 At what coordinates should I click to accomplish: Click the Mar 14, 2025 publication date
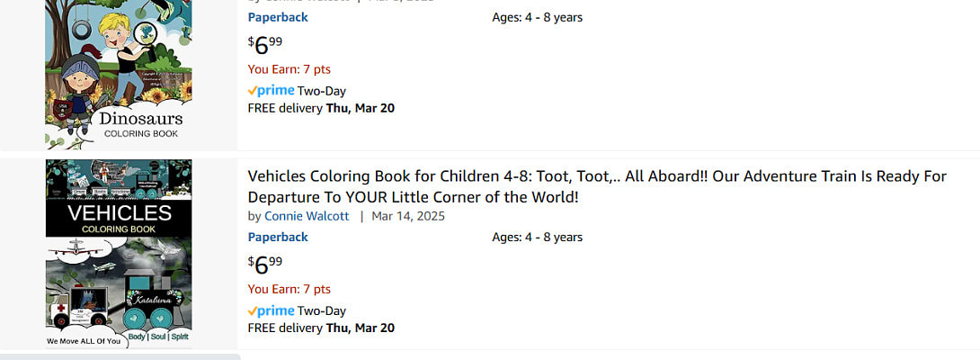(x=408, y=216)
